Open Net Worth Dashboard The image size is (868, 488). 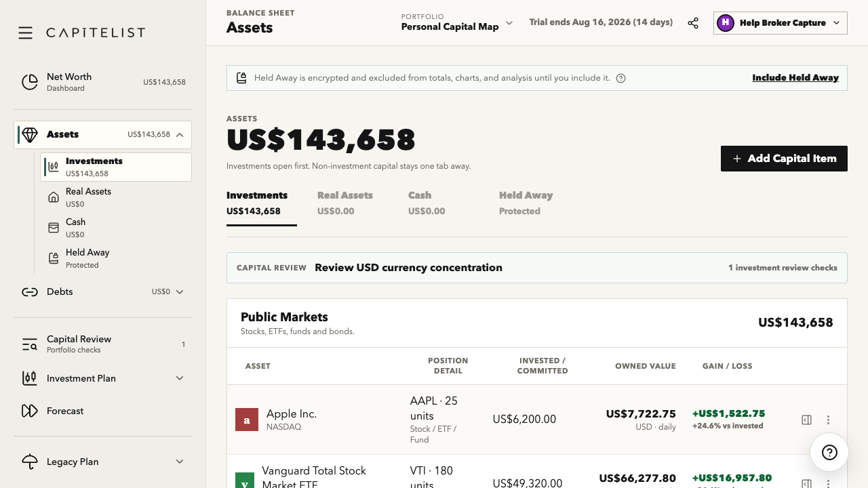tap(102, 82)
